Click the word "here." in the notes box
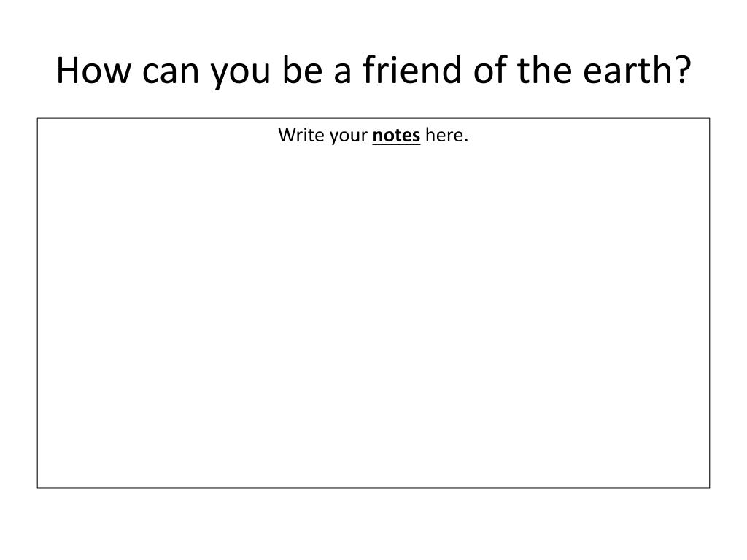The width and height of the screenshot is (747, 560). click(447, 135)
